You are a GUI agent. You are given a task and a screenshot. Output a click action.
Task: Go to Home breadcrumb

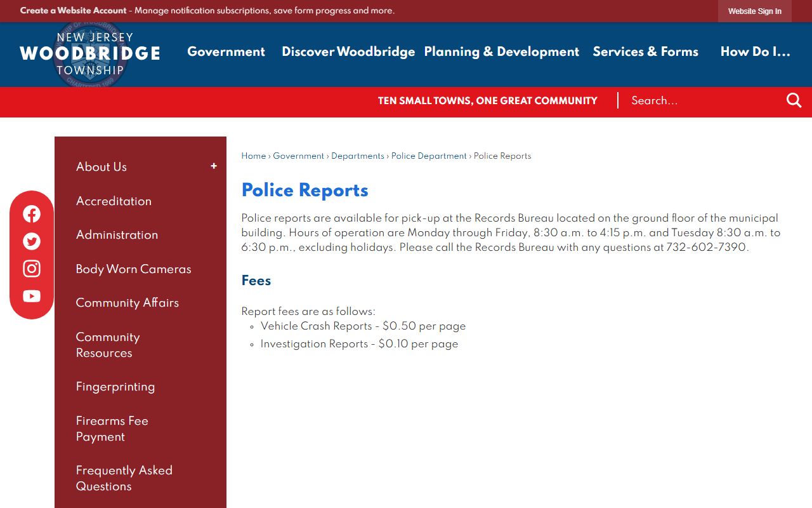tap(254, 156)
